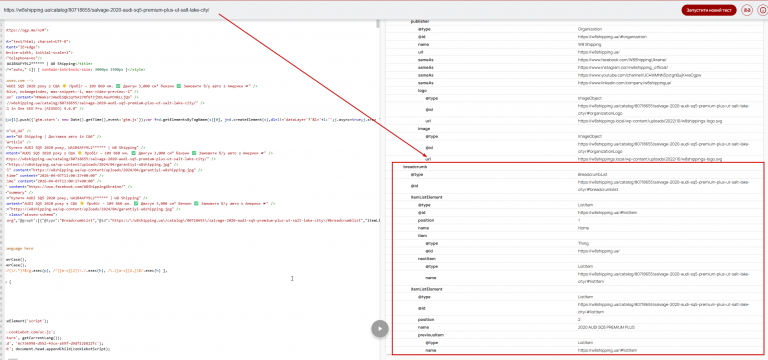Screen dimensions: 768x360
Task: Open the instagram.com sameAs link value
Action: [623, 68]
